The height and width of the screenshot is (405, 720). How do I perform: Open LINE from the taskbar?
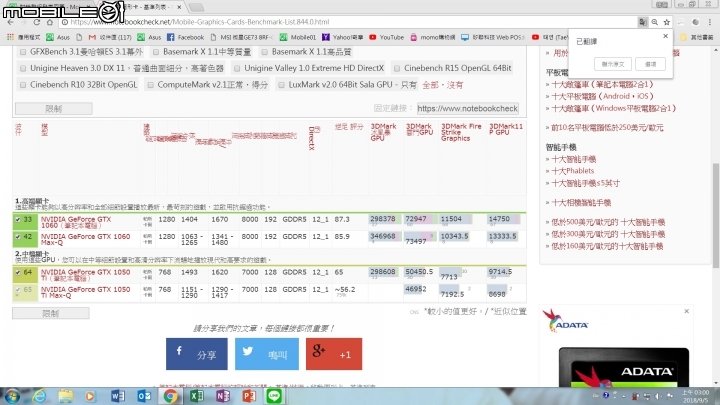click(x=275, y=396)
